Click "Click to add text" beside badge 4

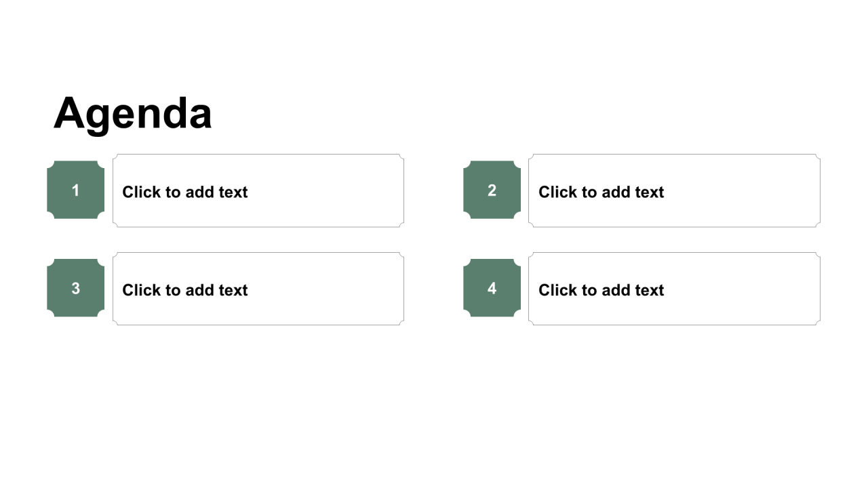(x=601, y=290)
